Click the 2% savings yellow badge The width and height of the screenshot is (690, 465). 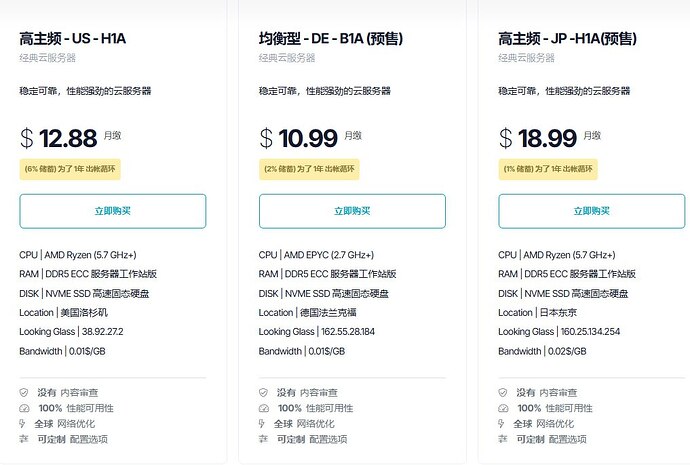(309, 169)
